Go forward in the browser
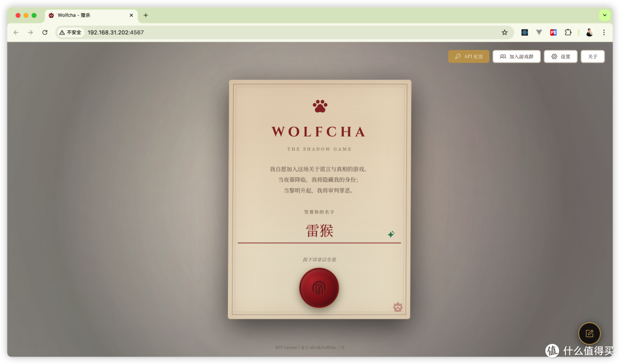620x364 pixels. pos(30,33)
